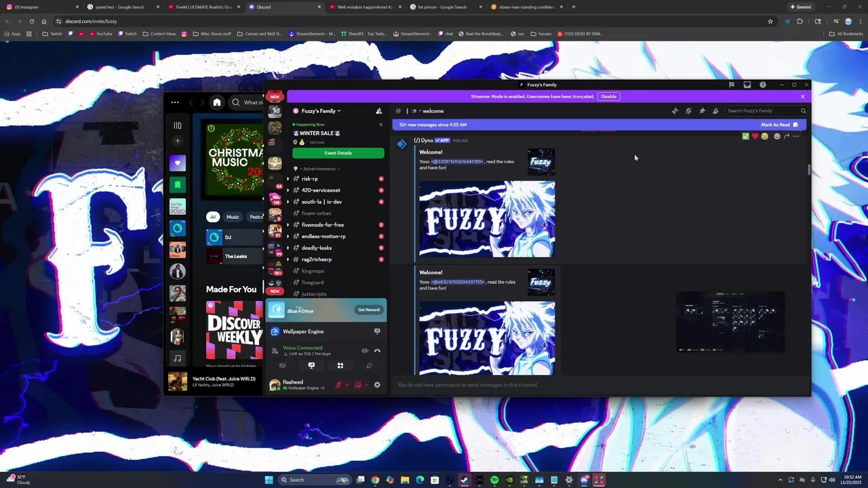868x488 pixels.
Task: Go to Spotify home button
Action: [217, 102]
